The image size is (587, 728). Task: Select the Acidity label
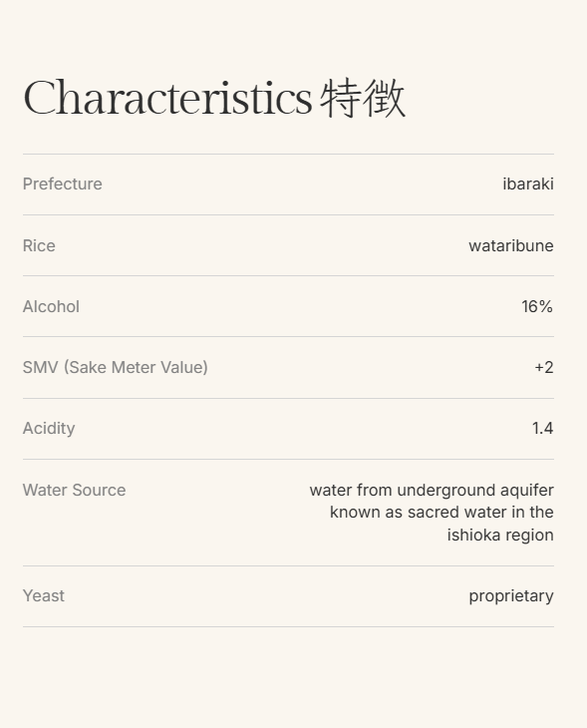(49, 429)
